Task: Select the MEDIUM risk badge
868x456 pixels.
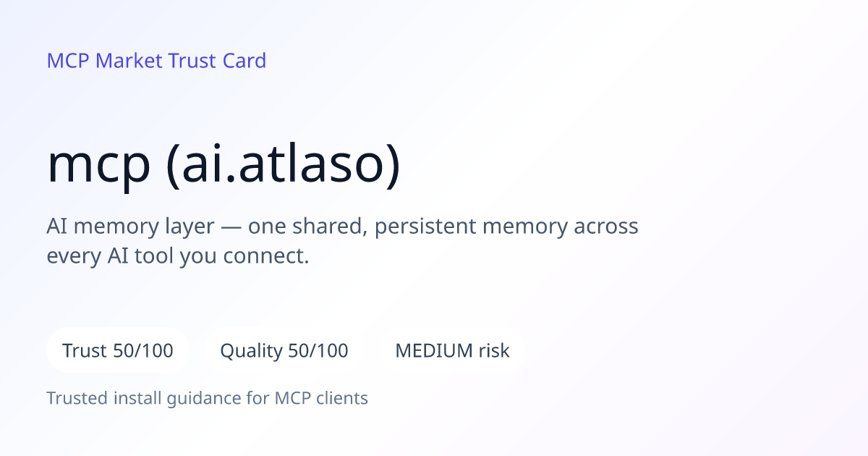Action: point(452,351)
